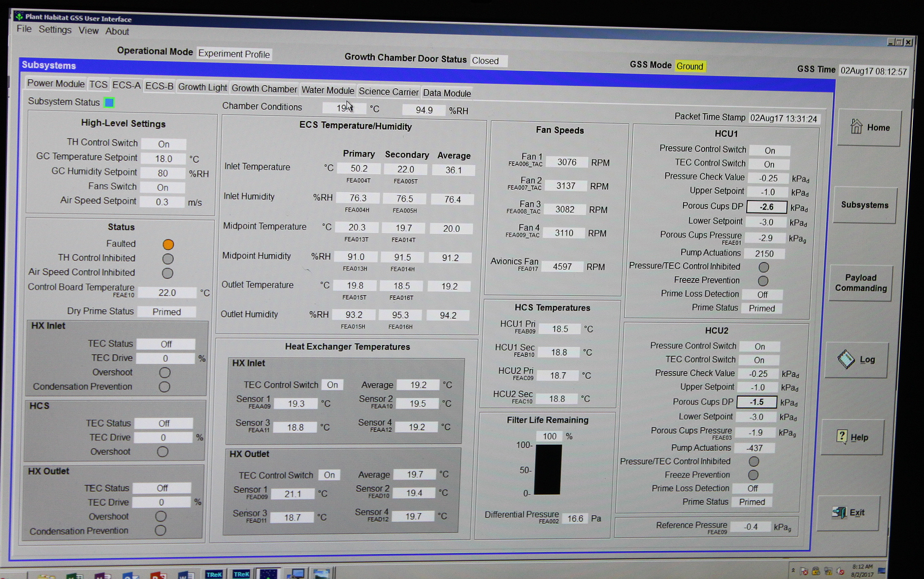Click the GC Humidity Setpoint field

click(162, 173)
